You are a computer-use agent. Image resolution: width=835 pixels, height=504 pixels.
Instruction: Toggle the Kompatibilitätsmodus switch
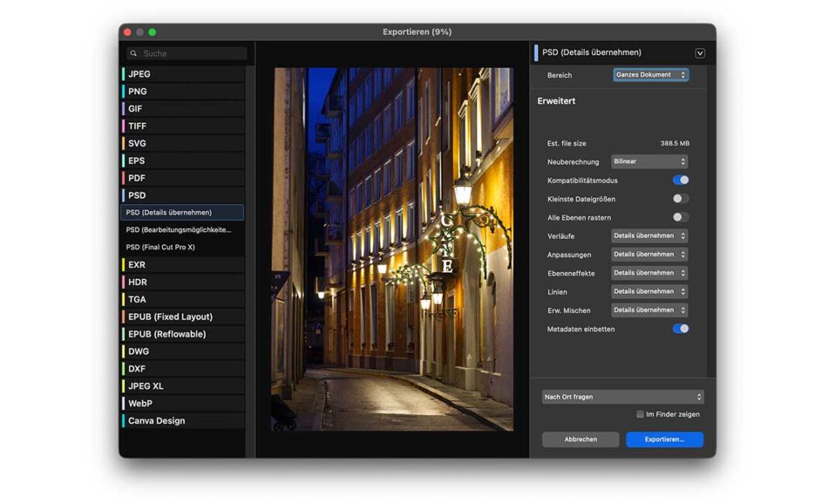click(x=680, y=180)
